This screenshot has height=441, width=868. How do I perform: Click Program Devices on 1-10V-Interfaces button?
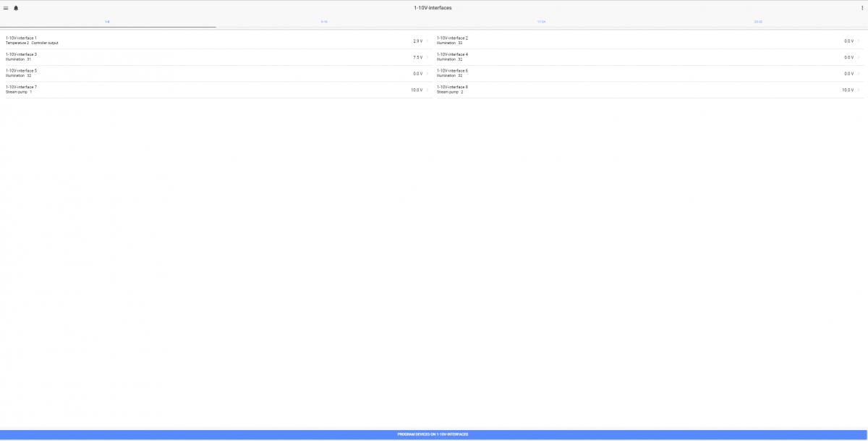point(433,434)
